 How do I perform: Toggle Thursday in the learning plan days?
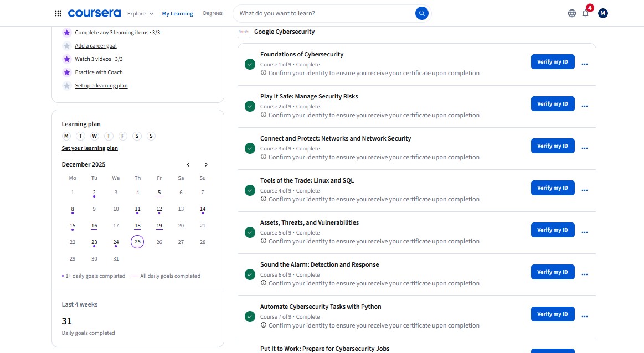pyautogui.click(x=109, y=136)
